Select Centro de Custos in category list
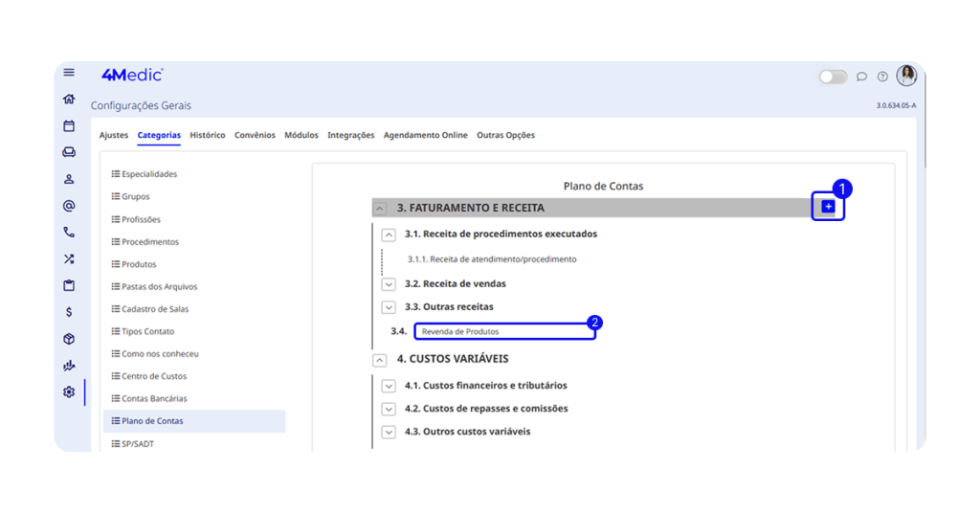This screenshot has width=980, height=514. (154, 376)
